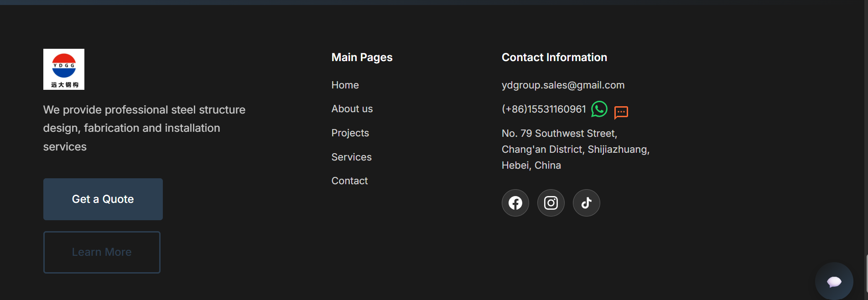The width and height of the screenshot is (868, 300).
Task: Open the About us link
Action: pos(352,109)
